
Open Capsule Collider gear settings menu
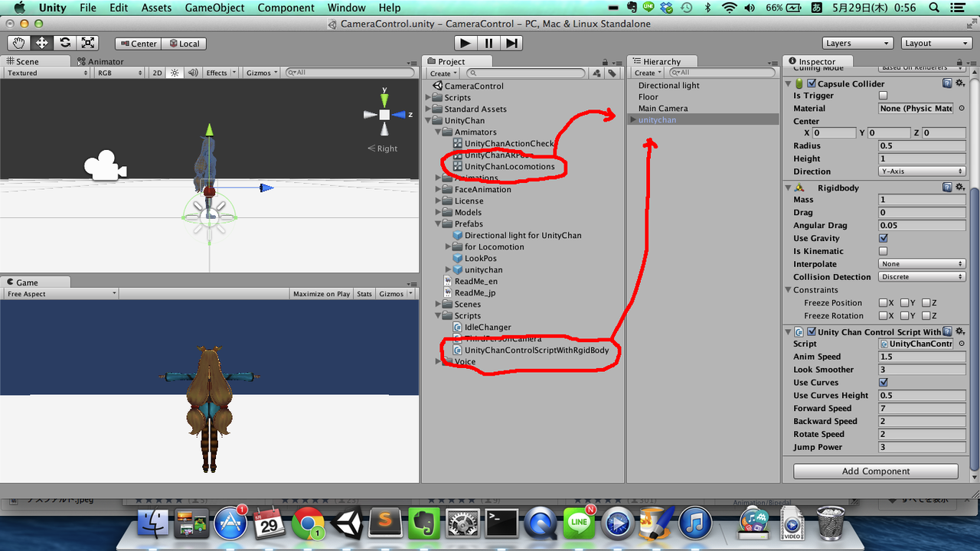(x=959, y=83)
